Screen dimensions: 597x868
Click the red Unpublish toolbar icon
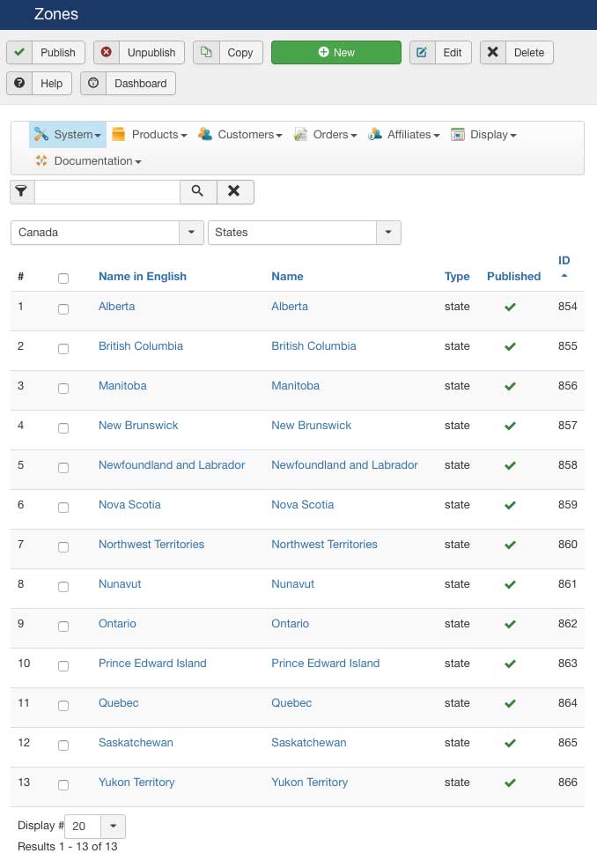coord(107,53)
